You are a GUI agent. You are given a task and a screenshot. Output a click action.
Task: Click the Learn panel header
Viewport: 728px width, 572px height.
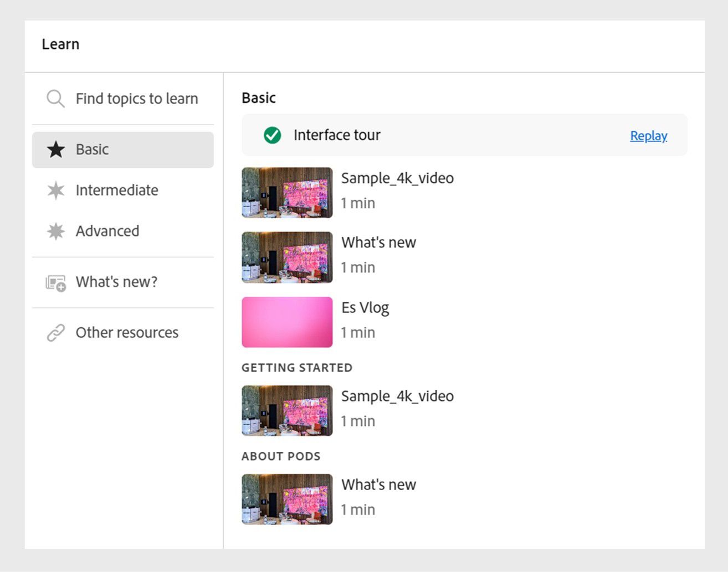(60, 44)
